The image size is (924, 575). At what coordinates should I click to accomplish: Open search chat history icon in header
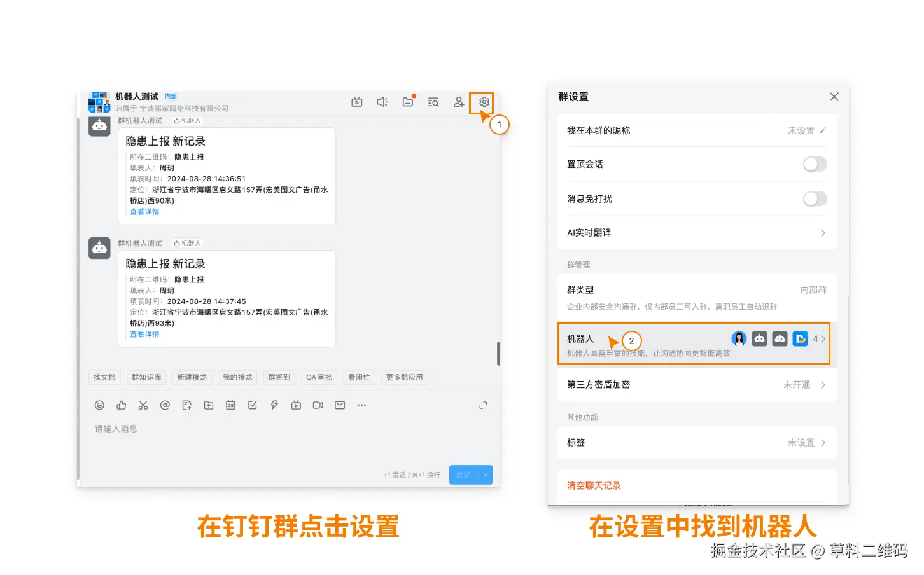pos(433,102)
